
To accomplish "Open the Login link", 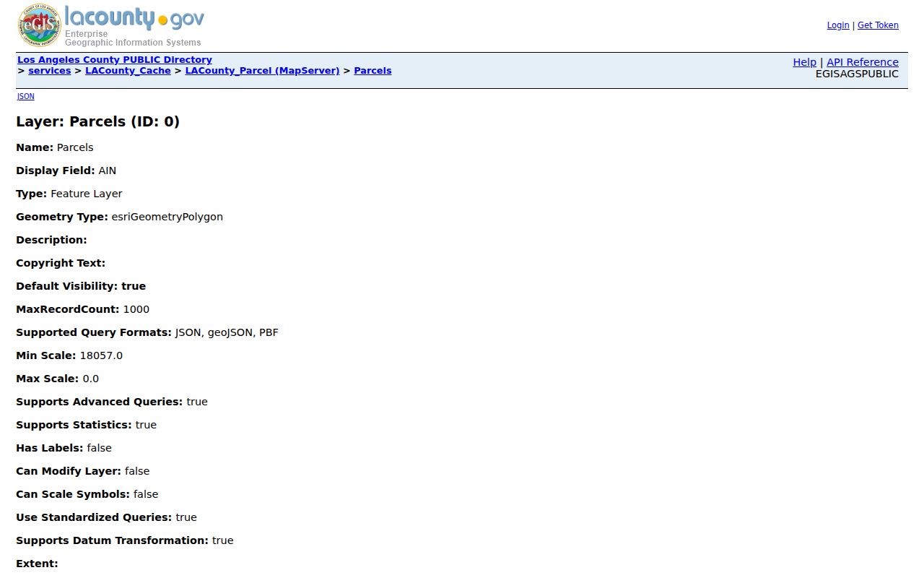I will pos(838,25).
